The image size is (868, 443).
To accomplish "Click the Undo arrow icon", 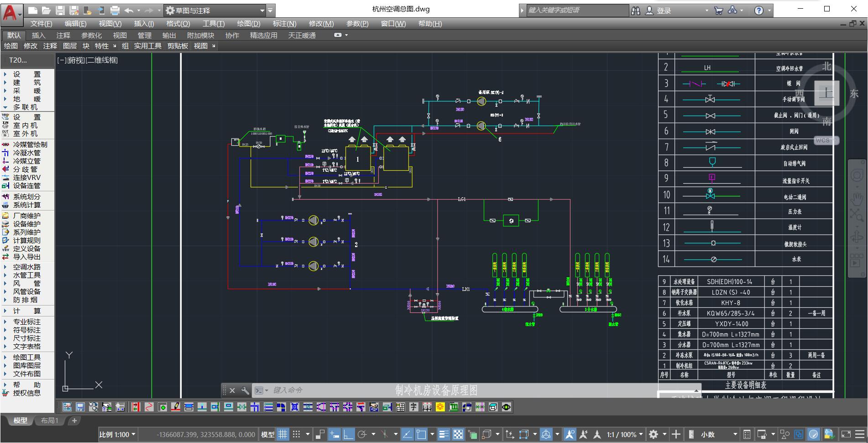I will (x=129, y=10).
